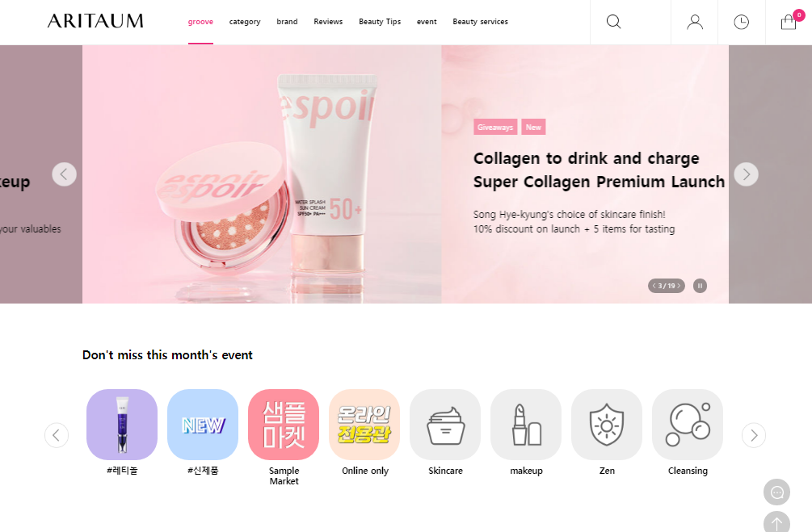Switch to the Beauty Tips menu

[x=380, y=22]
